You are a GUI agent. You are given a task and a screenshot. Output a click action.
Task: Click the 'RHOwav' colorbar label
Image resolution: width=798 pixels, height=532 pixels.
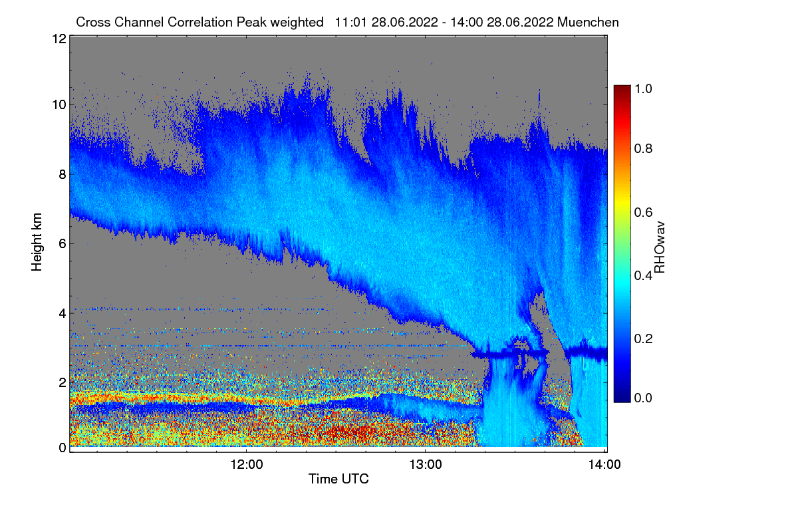coord(660,247)
